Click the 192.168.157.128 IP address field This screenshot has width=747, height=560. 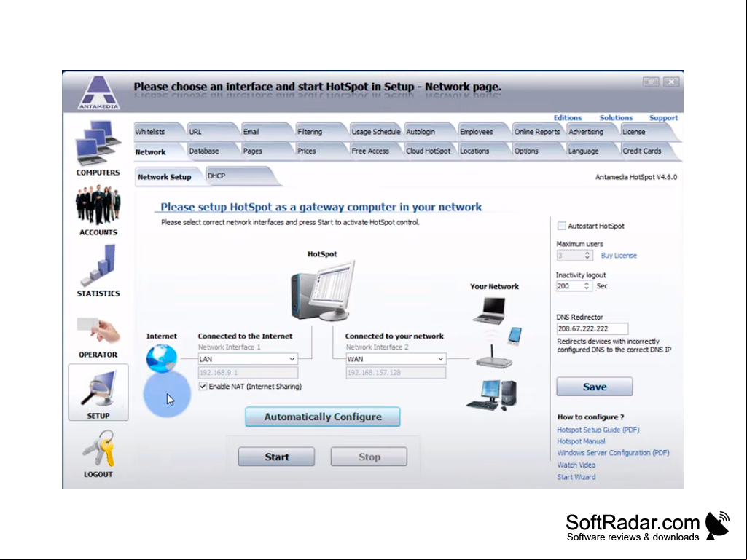[x=396, y=372]
